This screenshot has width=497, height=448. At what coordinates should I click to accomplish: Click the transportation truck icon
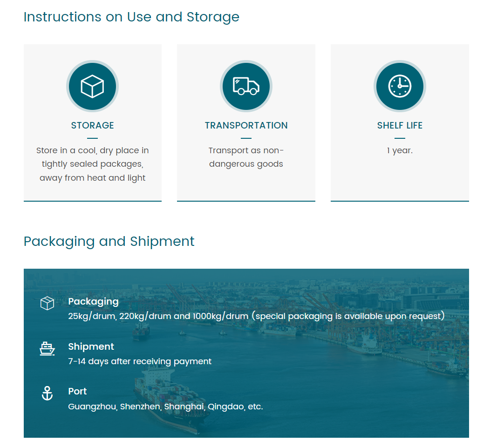tap(246, 87)
